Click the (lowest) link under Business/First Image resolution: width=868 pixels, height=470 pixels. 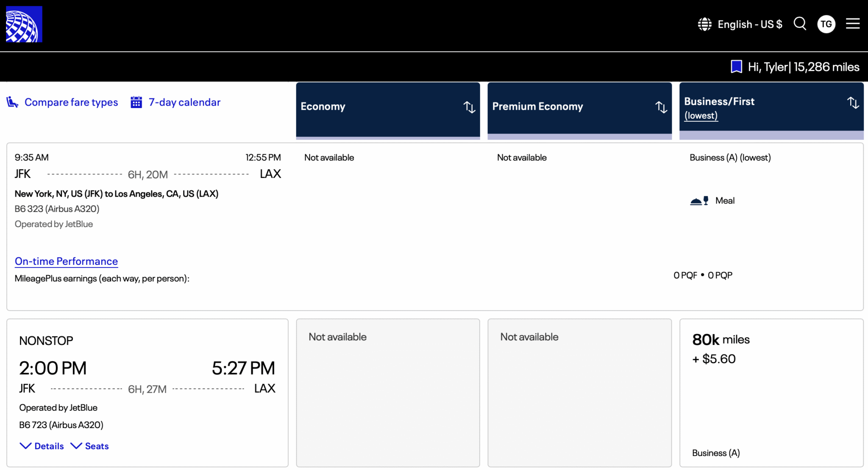coord(701,115)
